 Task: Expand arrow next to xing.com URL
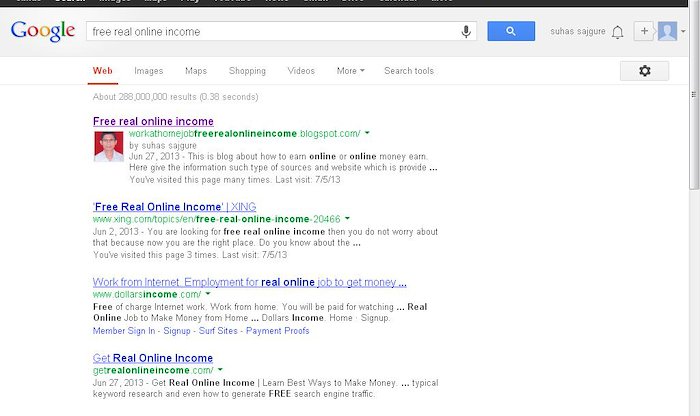pyautogui.click(x=347, y=219)
